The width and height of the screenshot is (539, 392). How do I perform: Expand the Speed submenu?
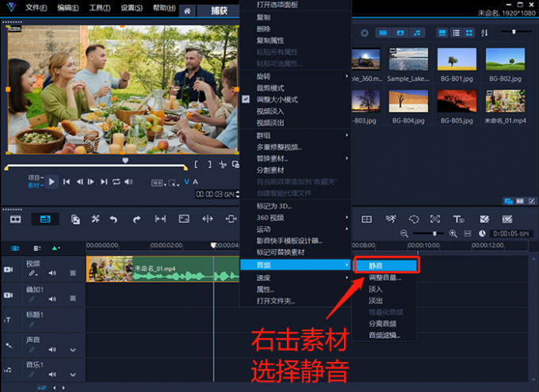pyautogui.click(x=296, y=278)
